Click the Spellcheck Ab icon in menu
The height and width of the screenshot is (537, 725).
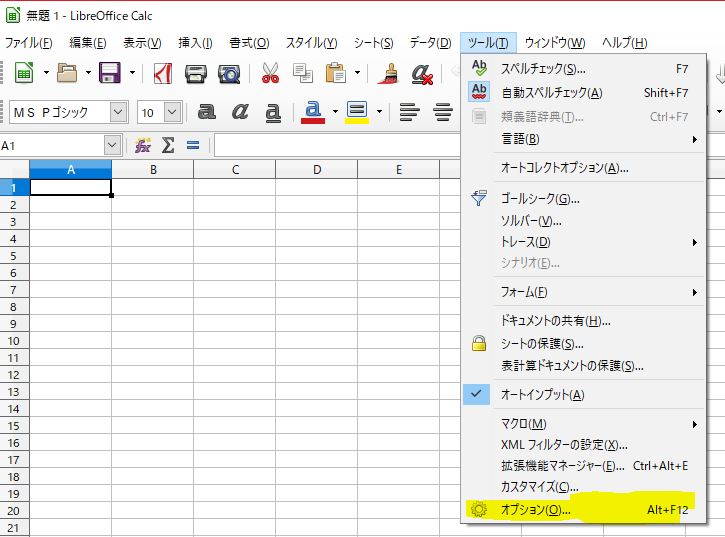(479, 68)
